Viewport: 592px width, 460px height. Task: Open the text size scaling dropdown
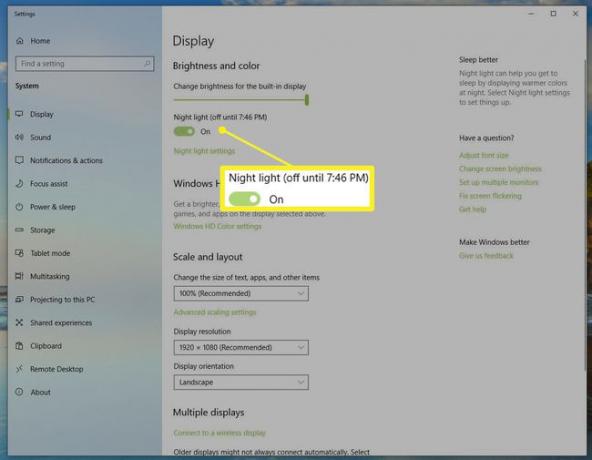[x=241, y=293]
